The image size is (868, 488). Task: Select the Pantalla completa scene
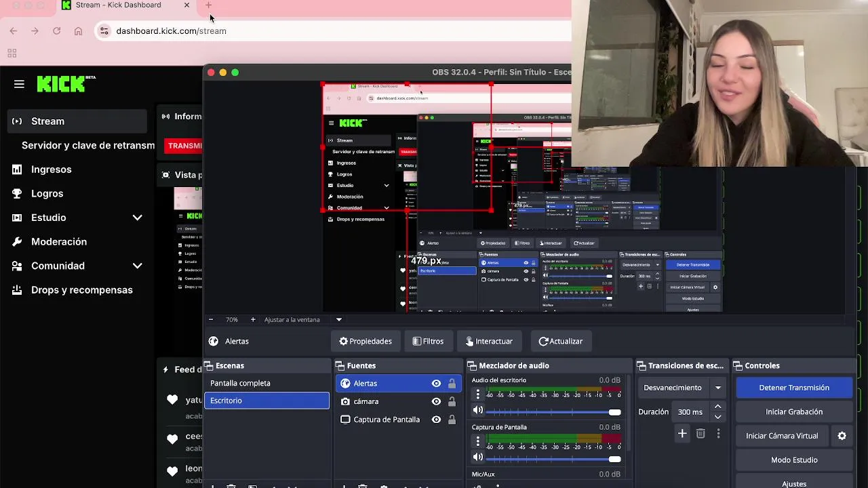[267, 383]
